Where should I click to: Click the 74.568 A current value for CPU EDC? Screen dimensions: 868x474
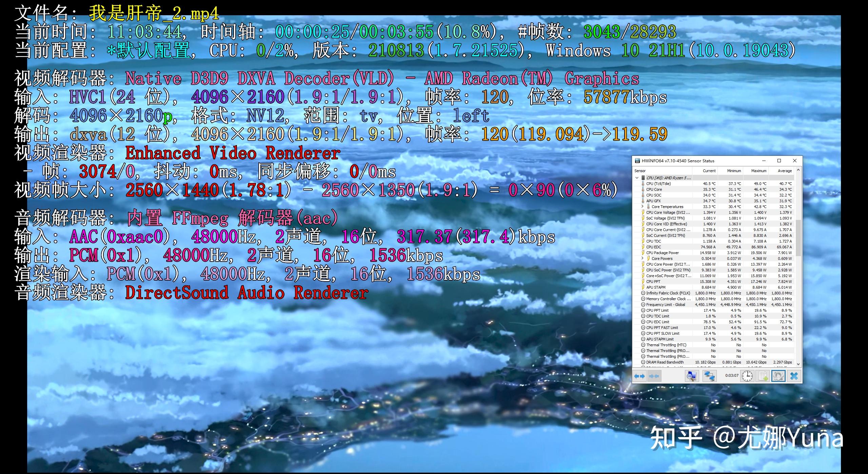tap(708, 247)
